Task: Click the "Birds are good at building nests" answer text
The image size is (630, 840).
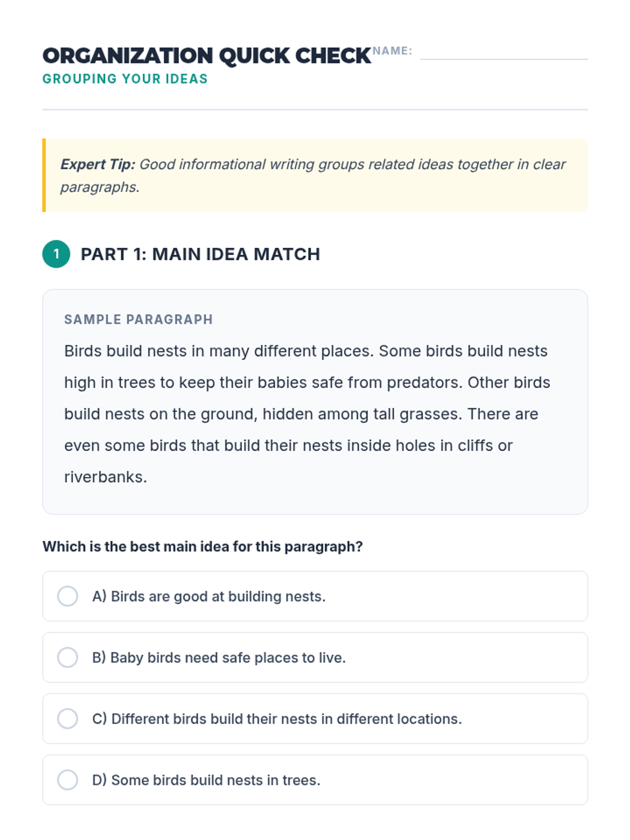Action: 209,596
